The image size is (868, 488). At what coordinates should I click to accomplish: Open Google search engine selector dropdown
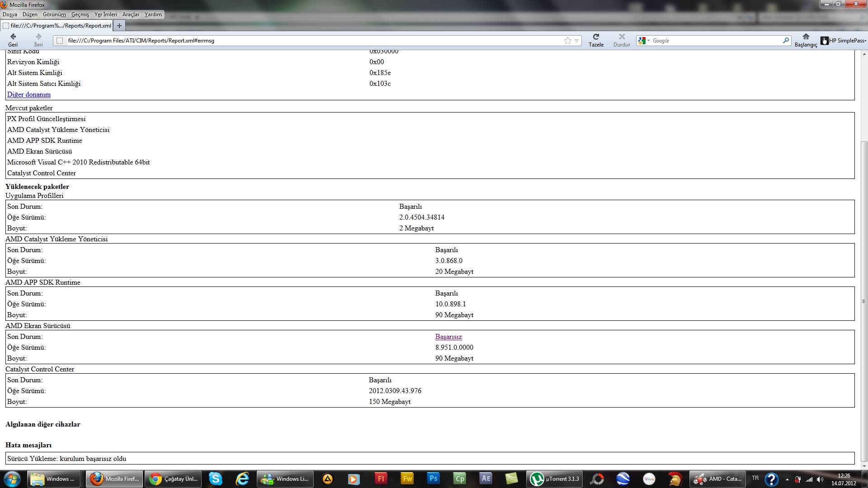tap(644, 41)
